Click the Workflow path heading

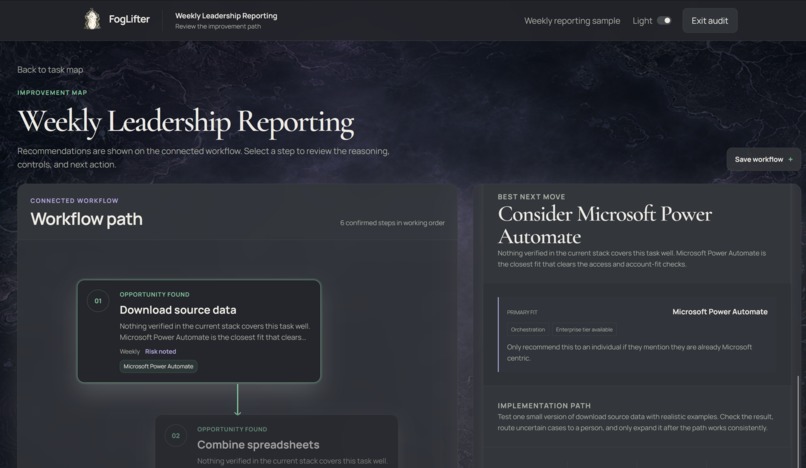[86, 219]
